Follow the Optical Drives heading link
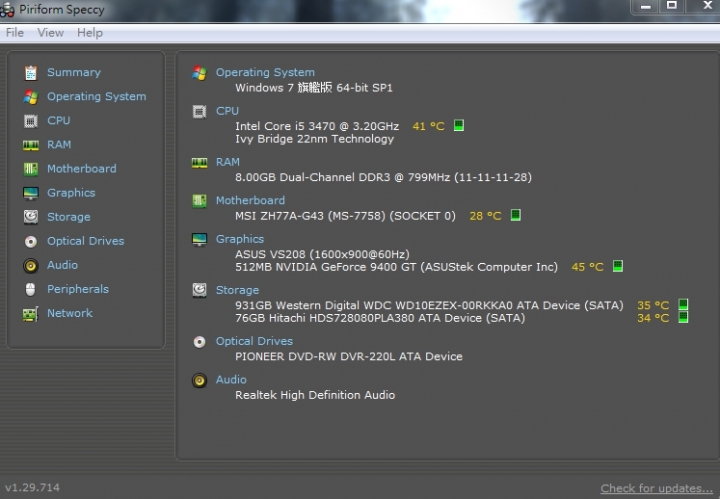Image resolution: width=720 pixels, height=499 pixels. point(254,341)
